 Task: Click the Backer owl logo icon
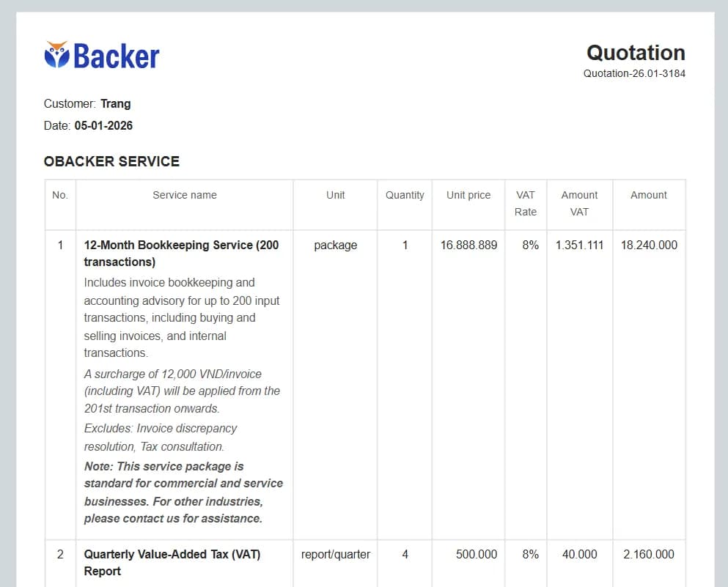tap(56, 54)
